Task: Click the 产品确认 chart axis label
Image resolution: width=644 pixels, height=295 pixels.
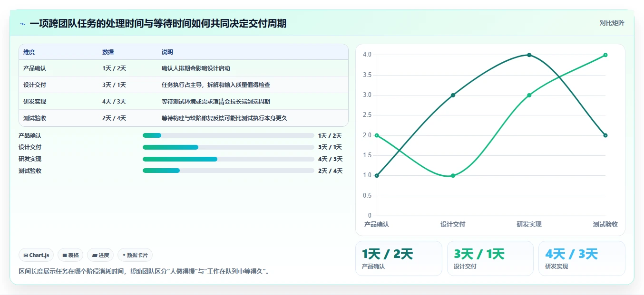Action: click(x=377, y=224)
